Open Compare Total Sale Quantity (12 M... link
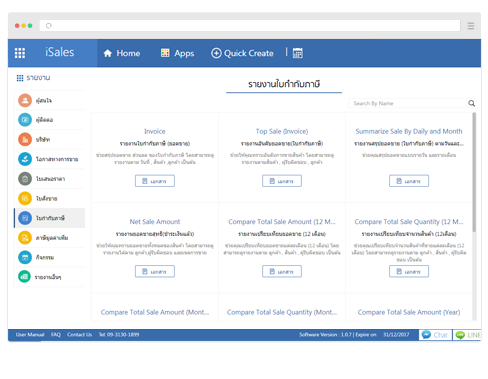Screen dimensions: 488x379 click(x=409, y=222)
